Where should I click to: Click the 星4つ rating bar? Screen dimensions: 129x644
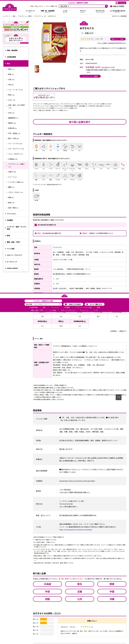pyautogui.click(x=47, y=623)
